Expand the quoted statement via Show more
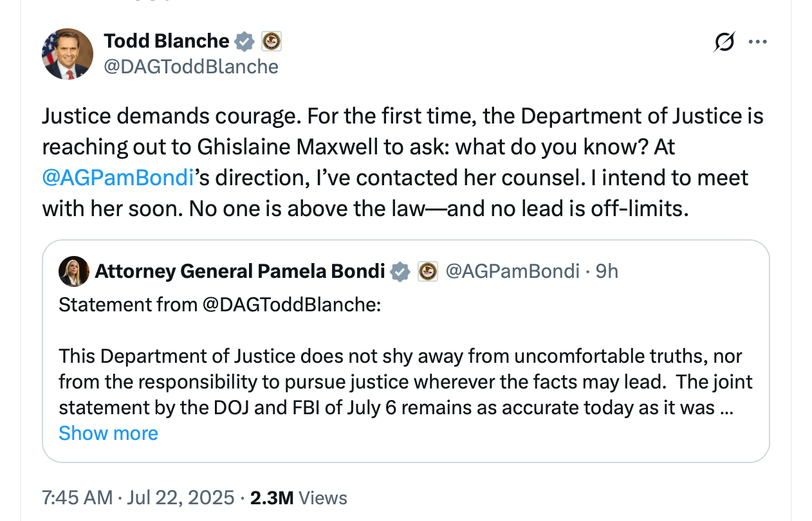 [107, 433]
